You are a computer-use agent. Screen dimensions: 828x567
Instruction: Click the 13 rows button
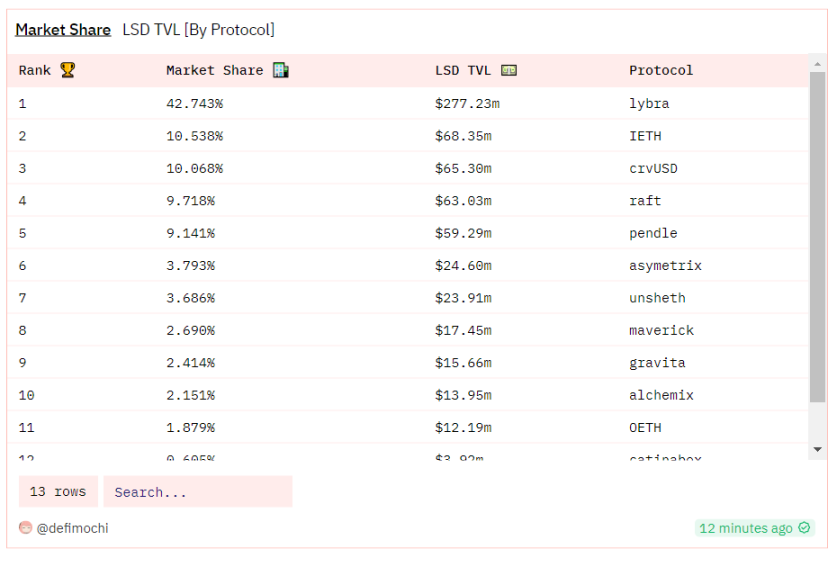[58, 492]
